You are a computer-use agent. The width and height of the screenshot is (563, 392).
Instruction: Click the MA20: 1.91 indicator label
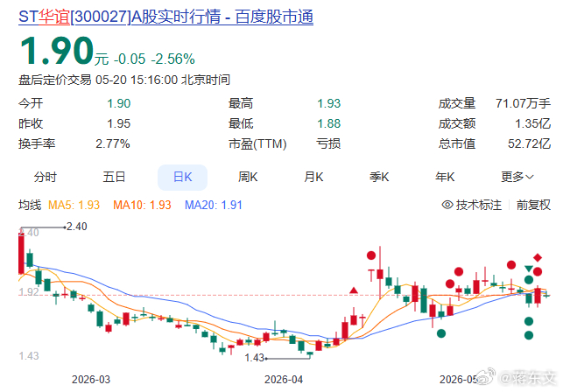214,205
